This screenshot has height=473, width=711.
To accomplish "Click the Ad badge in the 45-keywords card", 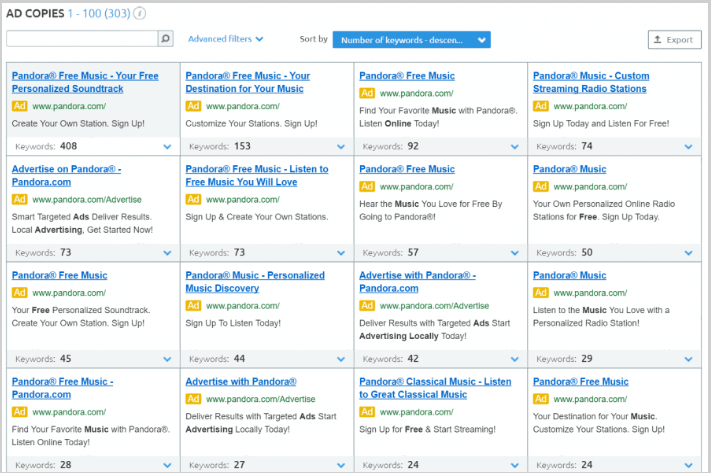I will (x=19, y=293).
